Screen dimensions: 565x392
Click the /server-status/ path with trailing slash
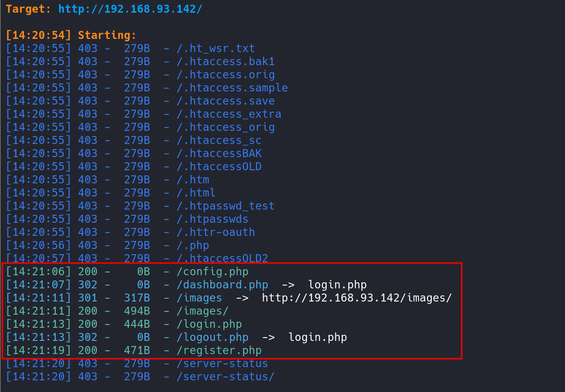click(226, 377)
